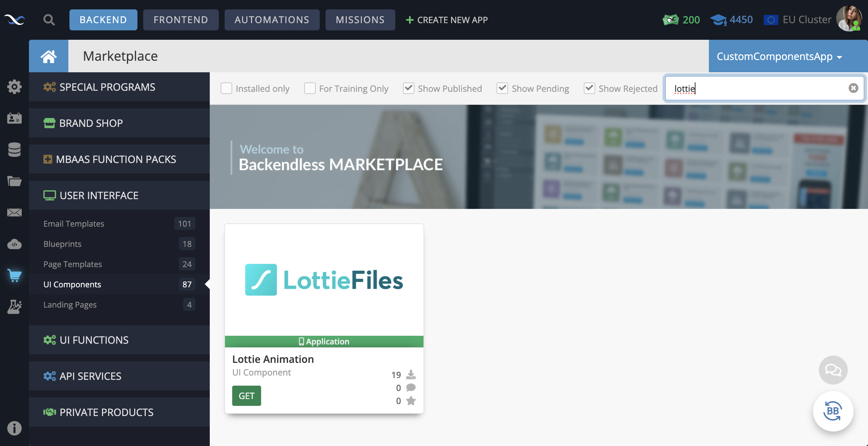Screen dimensions: 868x446
Task: Expand the UI Components tree item
Action: point(72,284)
